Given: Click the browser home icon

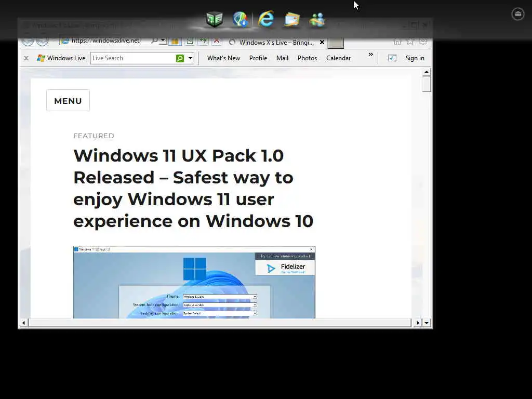Looking at the screenshot, I should click(397, 42).
